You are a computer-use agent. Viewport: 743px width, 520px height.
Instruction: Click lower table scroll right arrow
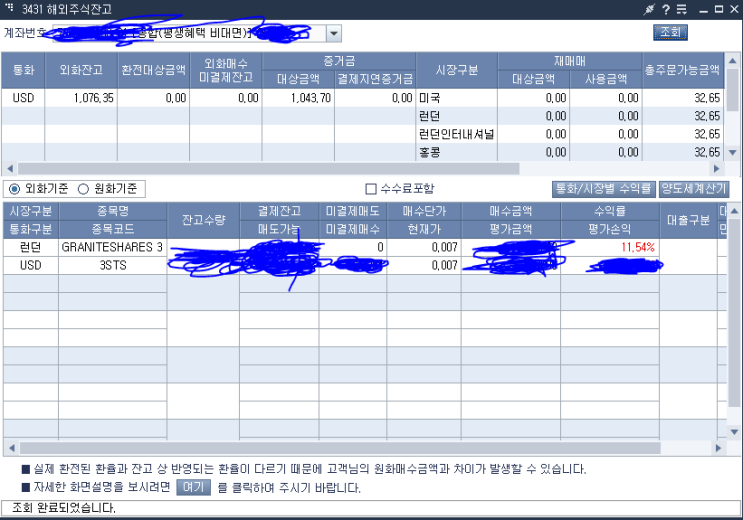pos(718,448)
